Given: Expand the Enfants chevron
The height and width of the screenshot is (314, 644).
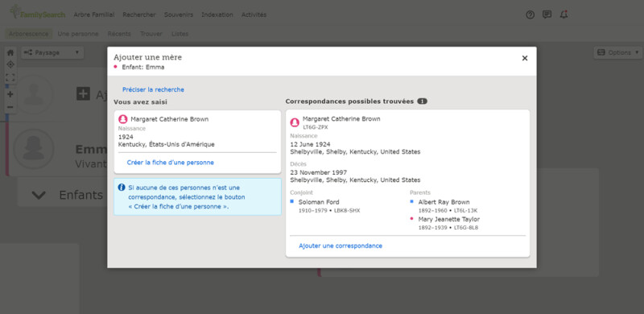Looking at the screenshot, I should 39,195.
